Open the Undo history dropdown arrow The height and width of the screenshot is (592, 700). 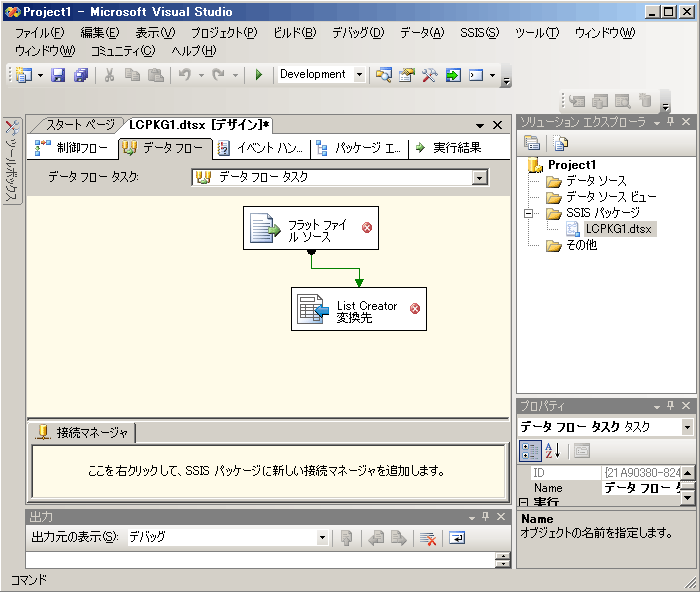(x=201, y=75)
